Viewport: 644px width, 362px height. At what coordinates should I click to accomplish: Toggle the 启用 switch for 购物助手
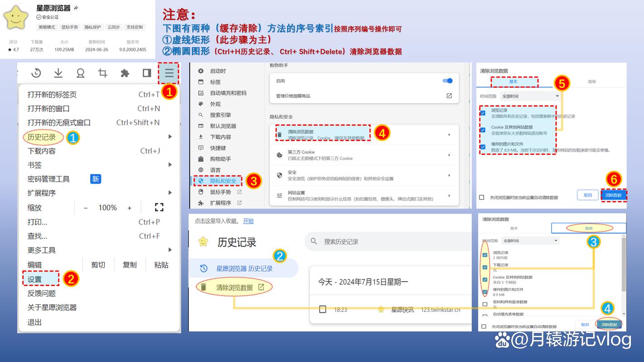pos(447,81)
